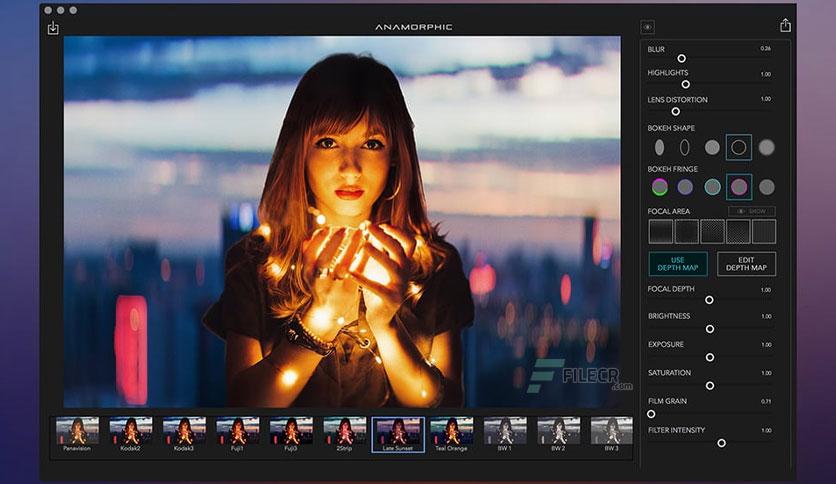The height and width of the screenshot is (484, 836).
Task: Click the Edit Depth Map button
Action: click(746, 264)
